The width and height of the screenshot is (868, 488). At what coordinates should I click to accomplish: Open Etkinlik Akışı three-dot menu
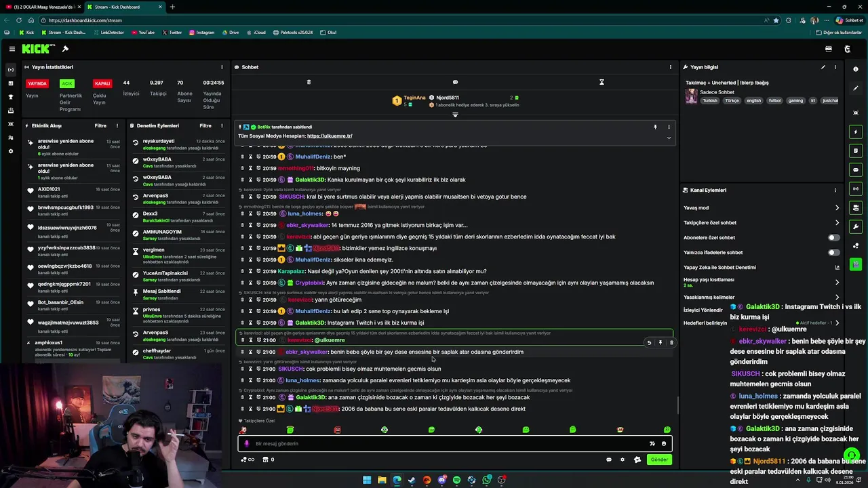coord(117,125)
